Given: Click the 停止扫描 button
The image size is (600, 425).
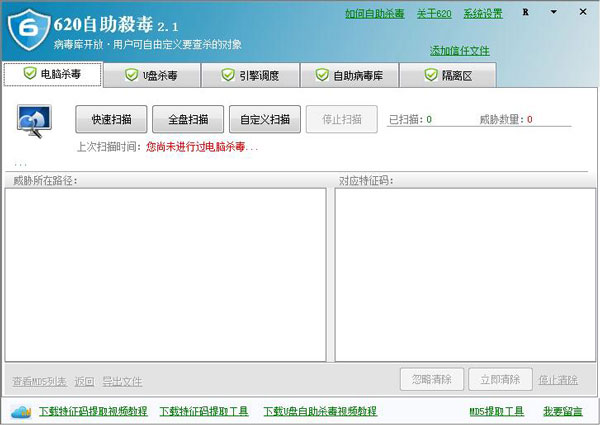Looking at the screenshot, I should (x=342, y=119).
